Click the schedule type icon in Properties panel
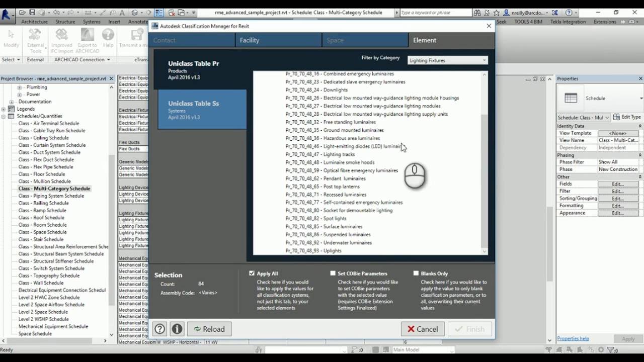644x362 pixels. (x=571, y=98)
